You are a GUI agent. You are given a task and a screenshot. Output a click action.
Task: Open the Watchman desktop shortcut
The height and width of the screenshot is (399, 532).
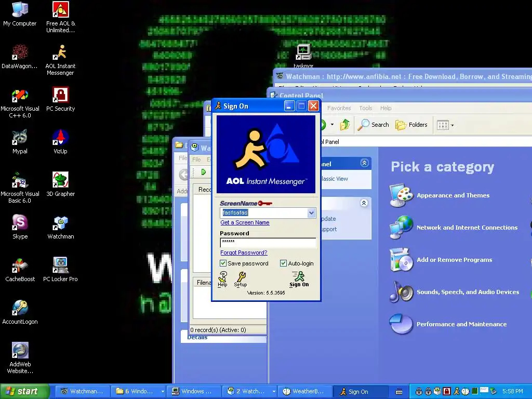[60, 227]
